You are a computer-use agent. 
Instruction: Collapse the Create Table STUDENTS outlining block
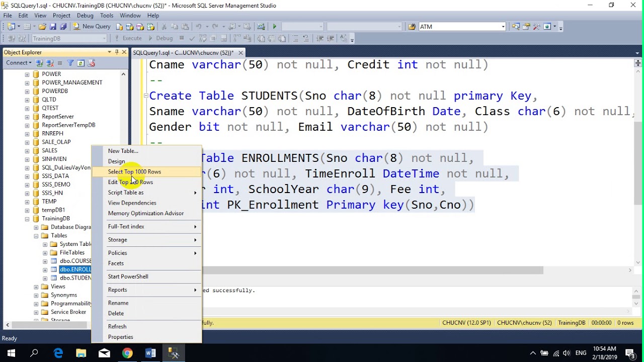click(146, 96)
